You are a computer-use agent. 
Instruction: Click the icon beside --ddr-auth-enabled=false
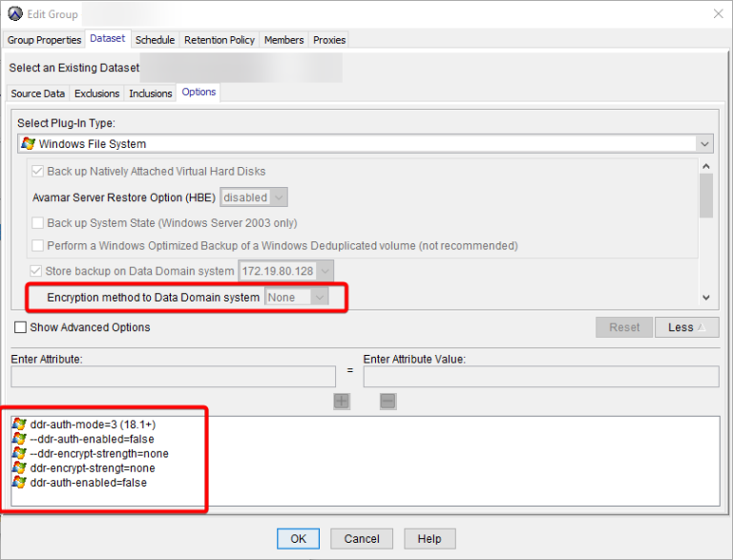click(19, 438)
